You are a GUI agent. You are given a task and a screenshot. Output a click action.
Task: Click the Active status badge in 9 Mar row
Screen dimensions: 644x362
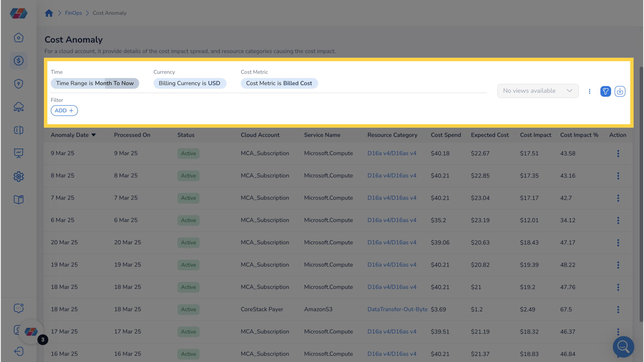tap(189, 154)
